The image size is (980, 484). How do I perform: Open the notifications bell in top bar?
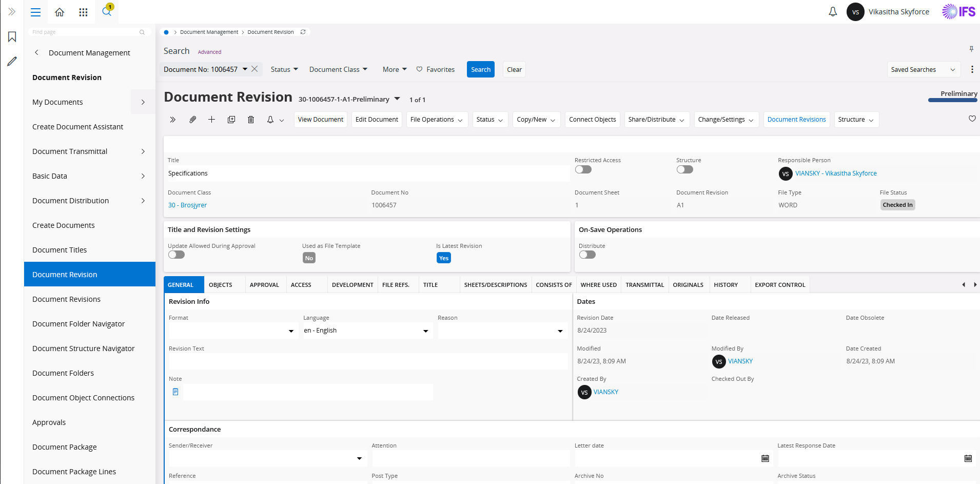(x=833, y=12)
